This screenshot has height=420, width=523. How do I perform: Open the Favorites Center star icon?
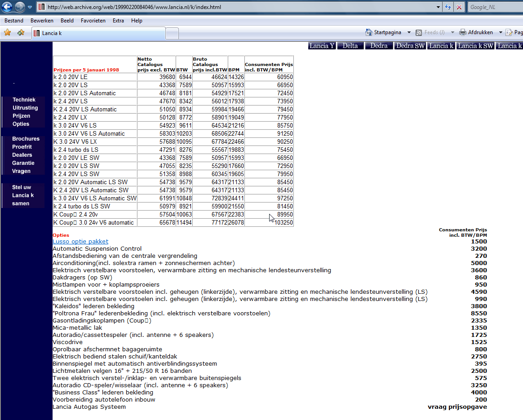pos(7,32)
